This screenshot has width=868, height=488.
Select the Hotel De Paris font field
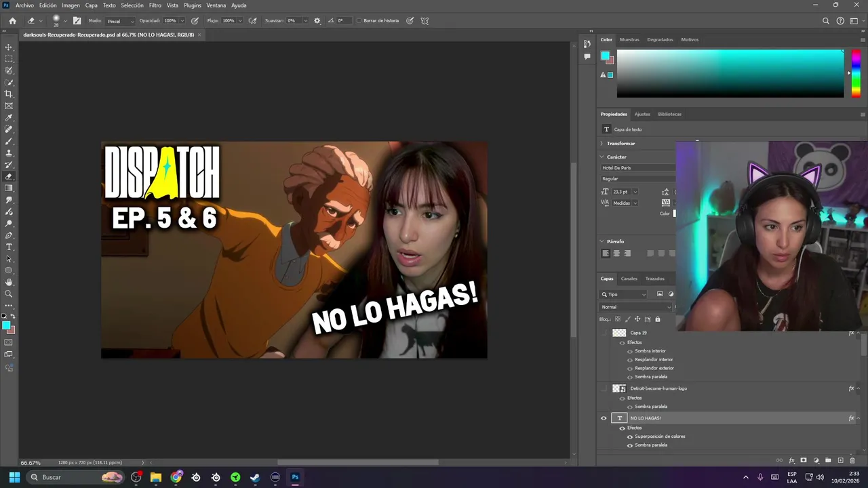pos(637,168)
